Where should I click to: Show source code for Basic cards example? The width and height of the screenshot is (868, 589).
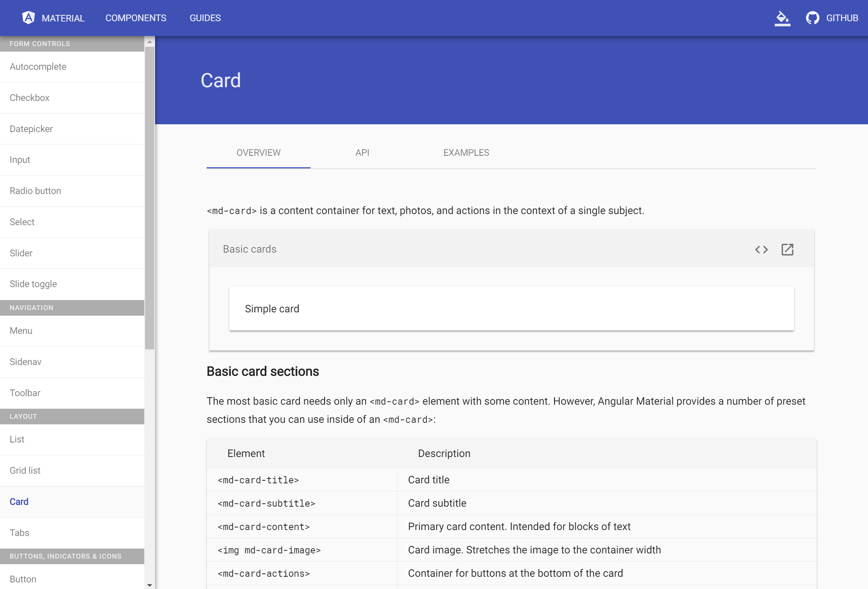click(761, 250)
